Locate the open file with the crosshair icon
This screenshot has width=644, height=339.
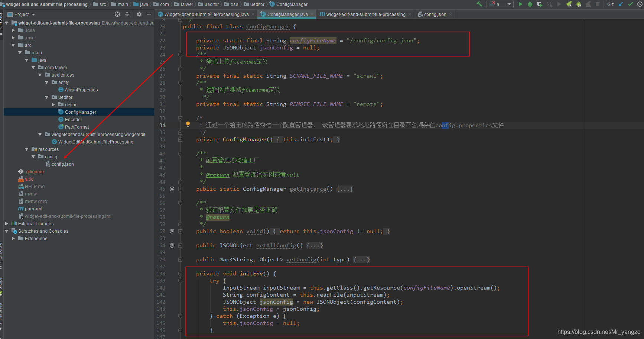[x=117, y=14]
